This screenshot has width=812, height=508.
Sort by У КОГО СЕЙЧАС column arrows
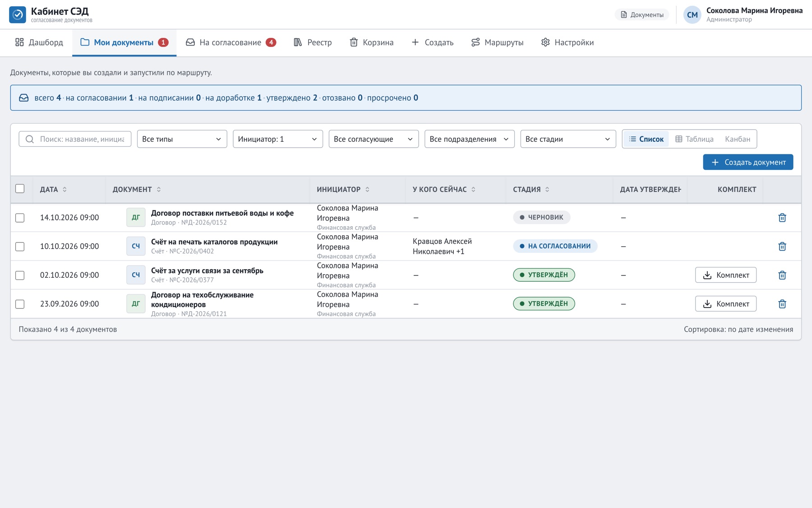click(474, 190)
